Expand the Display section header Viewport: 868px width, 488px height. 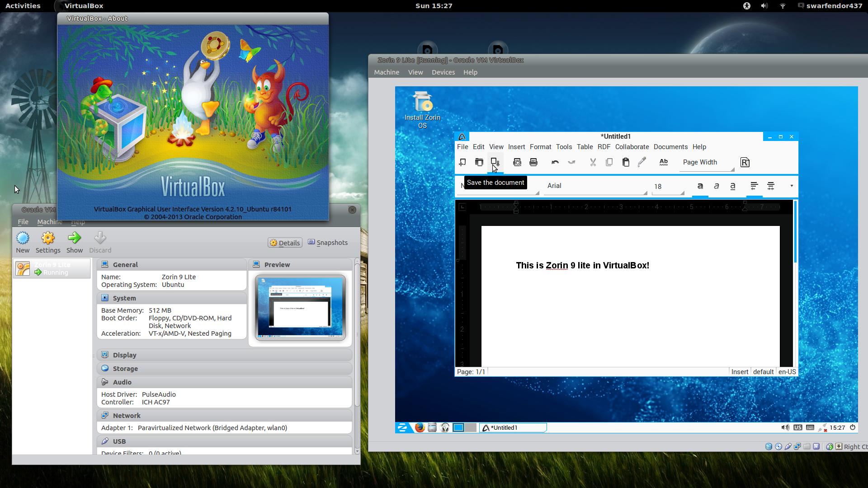pos(224,355)
